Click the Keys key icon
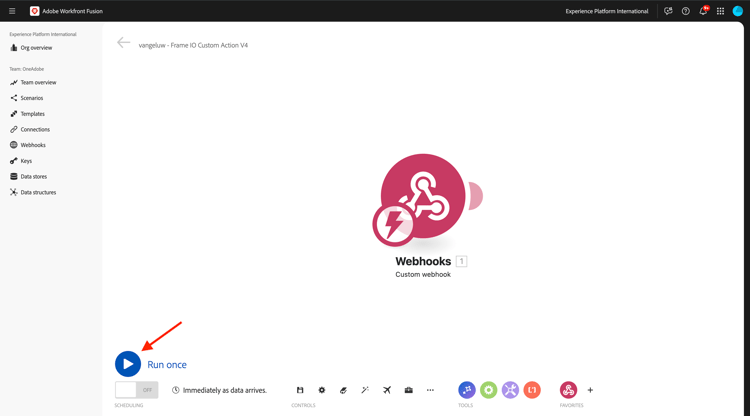 click(x=13, y=161)
